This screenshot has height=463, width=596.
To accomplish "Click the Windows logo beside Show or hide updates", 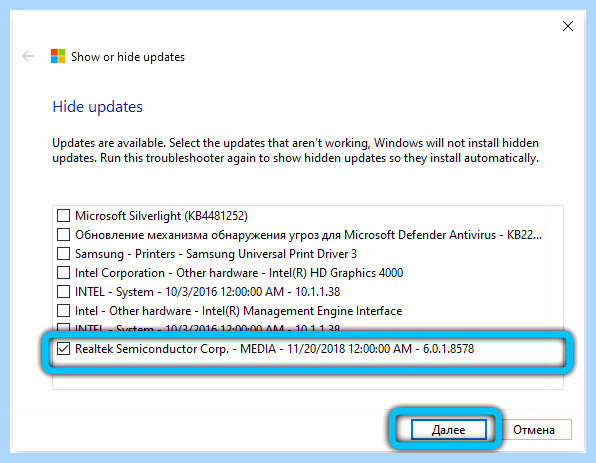I will coord(58,56).
